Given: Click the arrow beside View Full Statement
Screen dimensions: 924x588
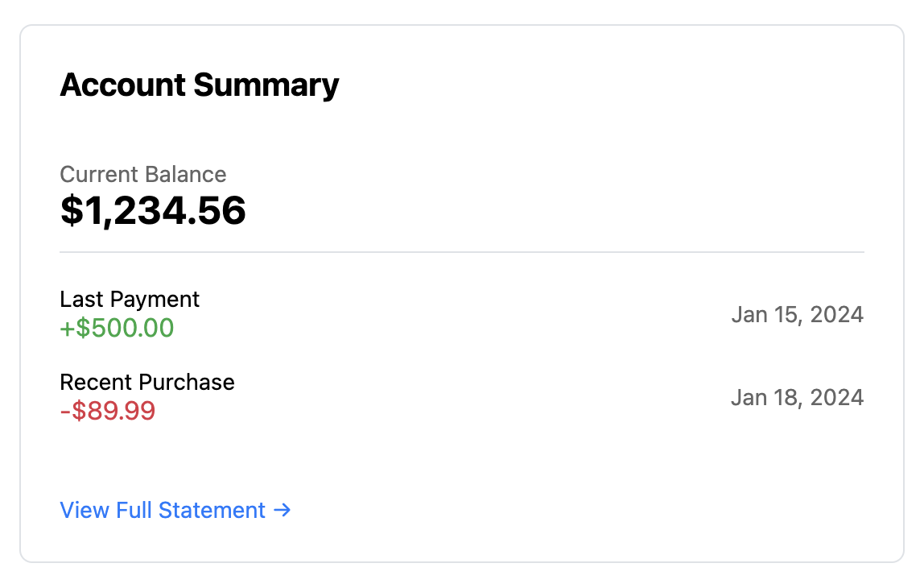Looking at the screenshot, I should tap(282, 511).
